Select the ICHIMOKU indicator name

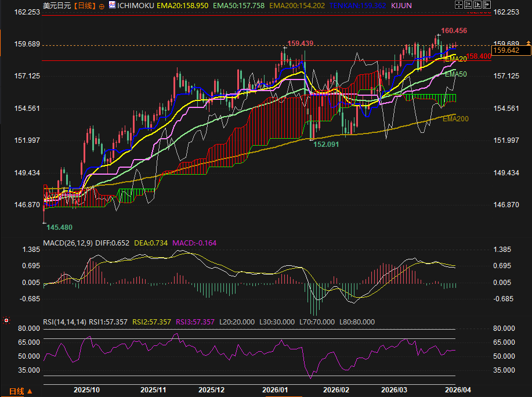tap(136, 5)
